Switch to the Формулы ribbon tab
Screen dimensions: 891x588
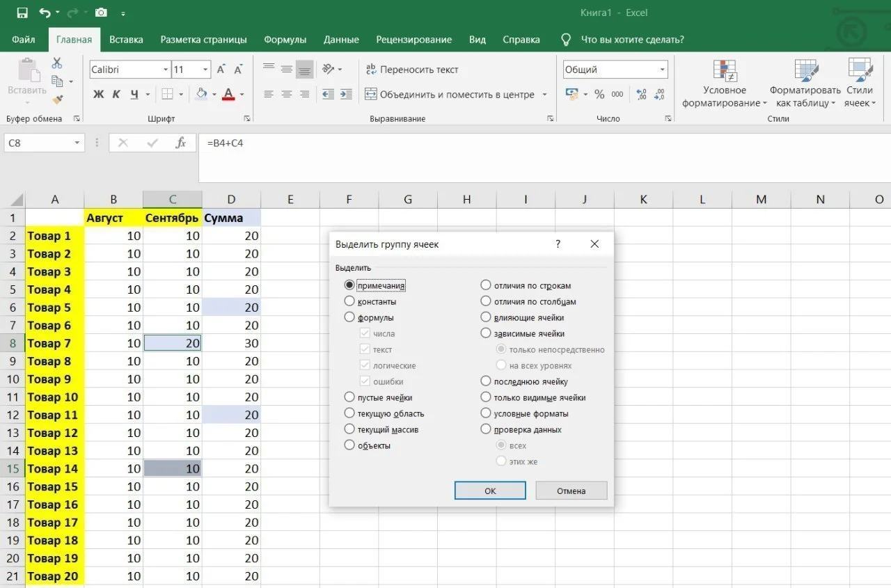click(285, 40)
